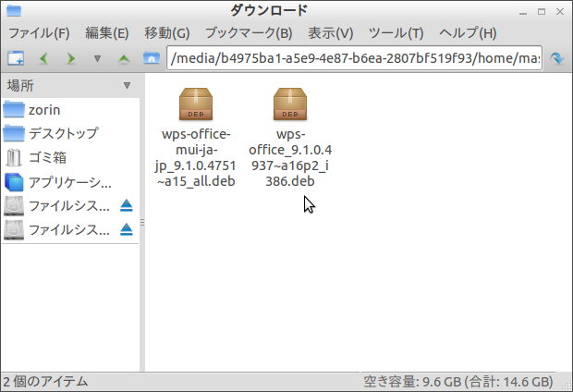Minimize the ダウンロード window

pos(523,12)
